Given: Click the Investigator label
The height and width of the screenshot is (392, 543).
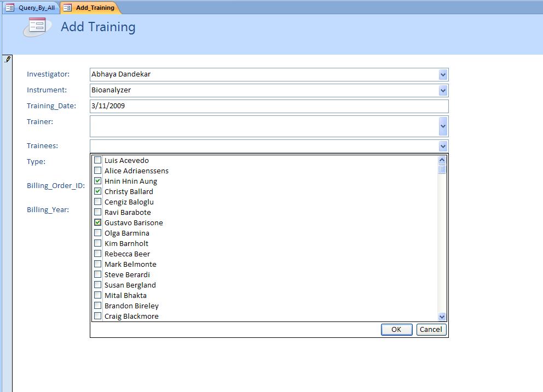Looking at the screenshot, I should pyautogui.click(x=48, y=74).
